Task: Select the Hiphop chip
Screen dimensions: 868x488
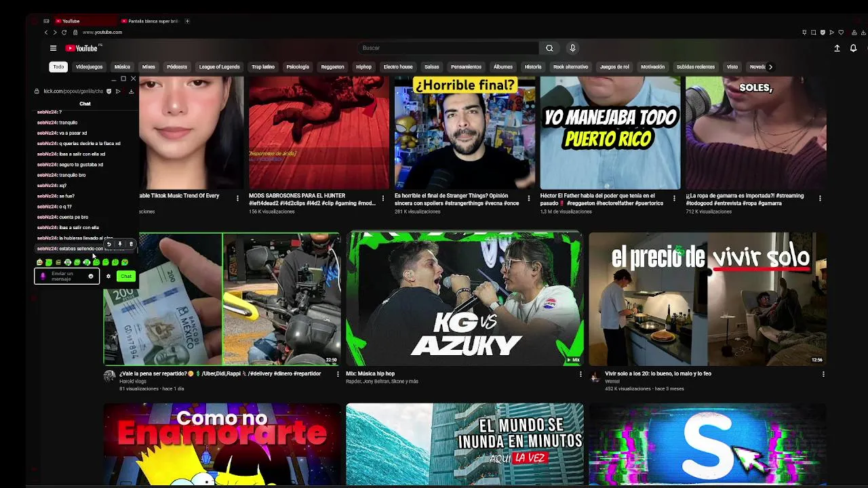Action: 363,67
